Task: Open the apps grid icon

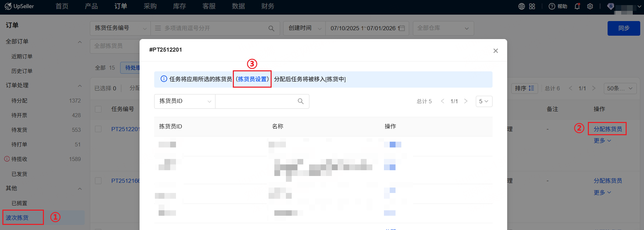Action: (532, 6)
